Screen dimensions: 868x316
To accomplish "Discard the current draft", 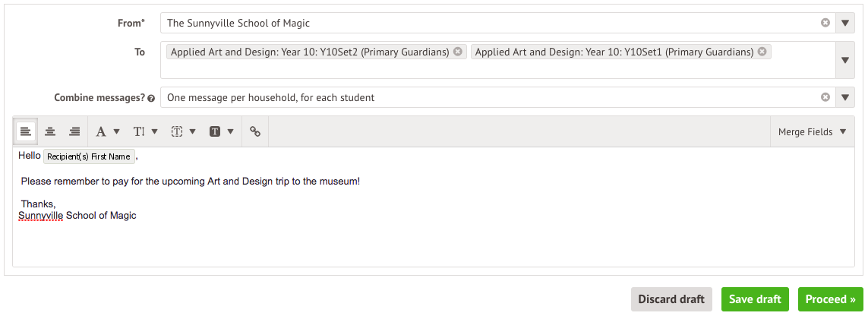I will click(671, 299).
